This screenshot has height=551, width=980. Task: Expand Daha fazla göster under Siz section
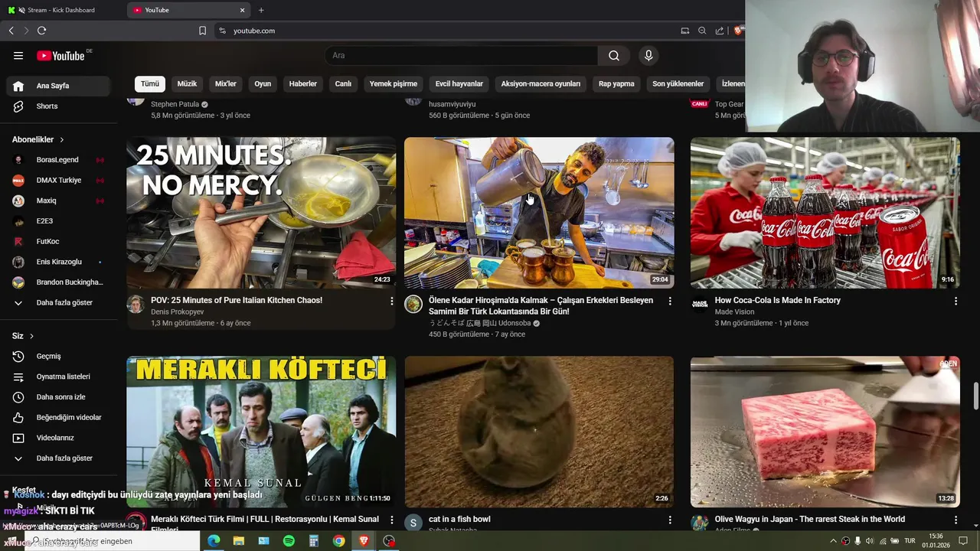click(59, 458)
